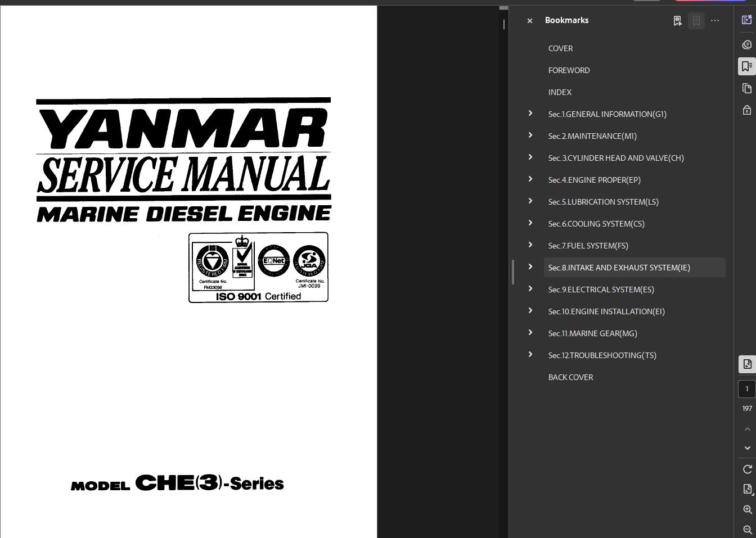
Task: Go to previous page arrow
Action: [x=747, y=429]
